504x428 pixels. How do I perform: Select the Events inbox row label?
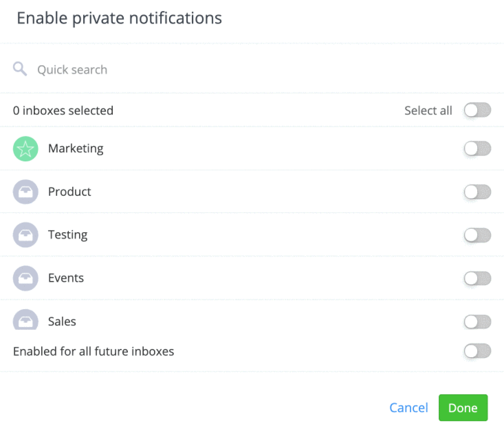(x=66, y=278)
